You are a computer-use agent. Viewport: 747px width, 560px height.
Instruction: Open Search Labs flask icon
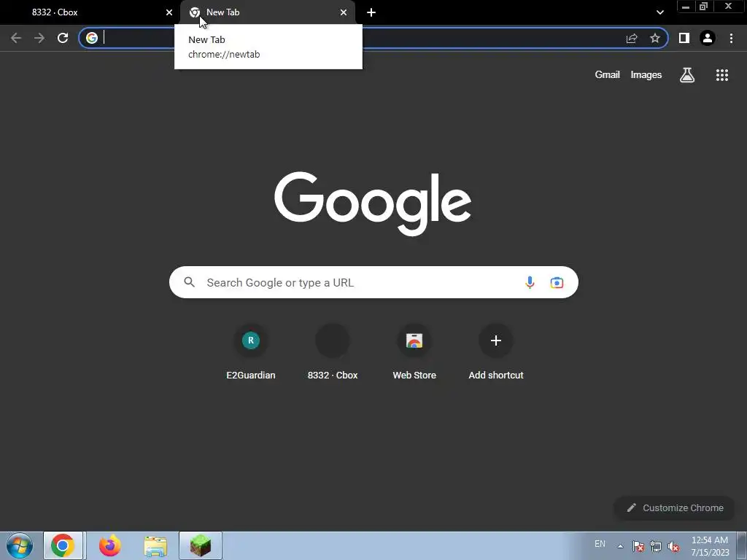point(687,75)
